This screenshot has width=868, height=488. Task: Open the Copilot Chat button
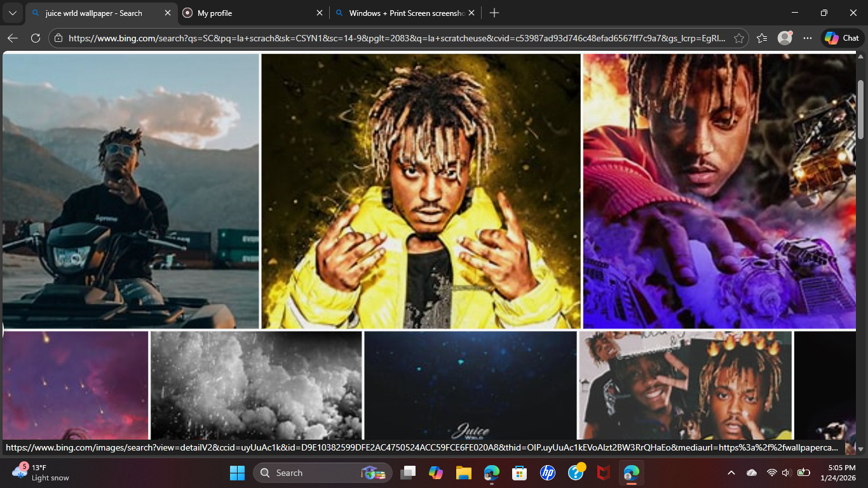(x=842, y=38)
